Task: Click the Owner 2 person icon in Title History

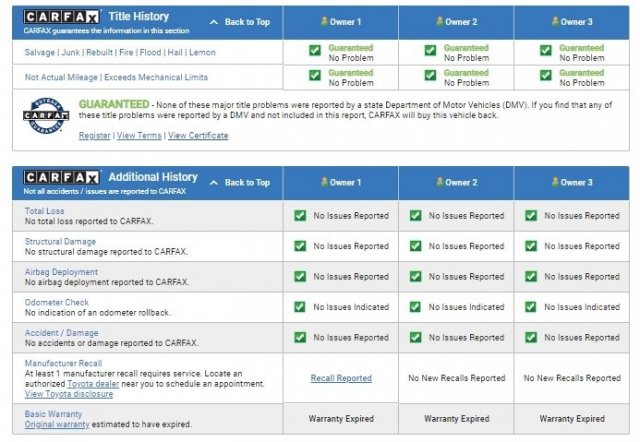Action: tap(439, 21)
